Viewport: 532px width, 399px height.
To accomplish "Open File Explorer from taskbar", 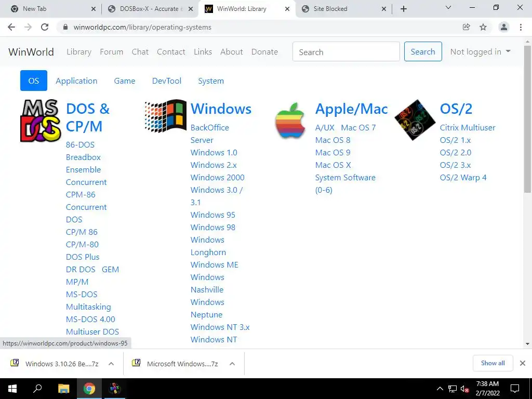I will 63,389.
